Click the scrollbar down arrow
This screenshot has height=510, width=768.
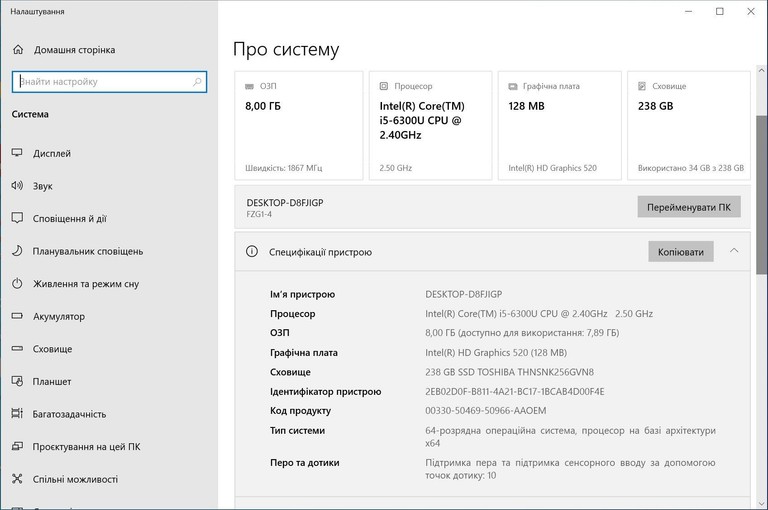tap(762, 503)
